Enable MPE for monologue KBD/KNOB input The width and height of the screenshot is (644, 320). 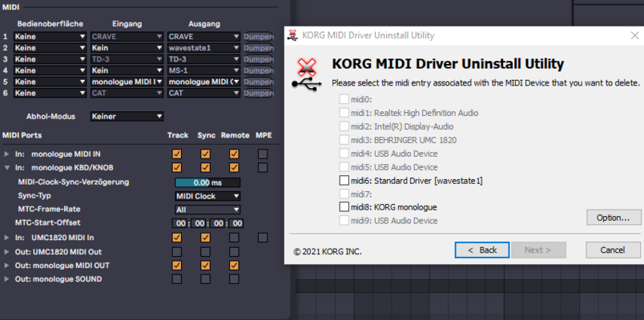(263, 167)
